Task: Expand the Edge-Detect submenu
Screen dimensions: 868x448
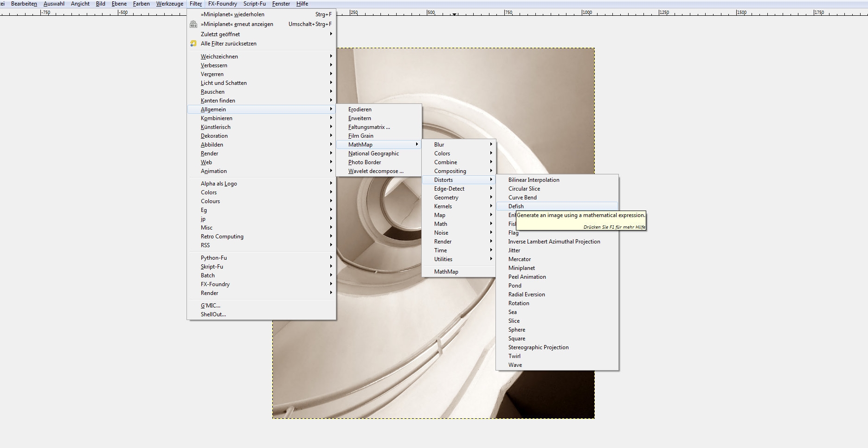Action: click(x=449, y=189)
